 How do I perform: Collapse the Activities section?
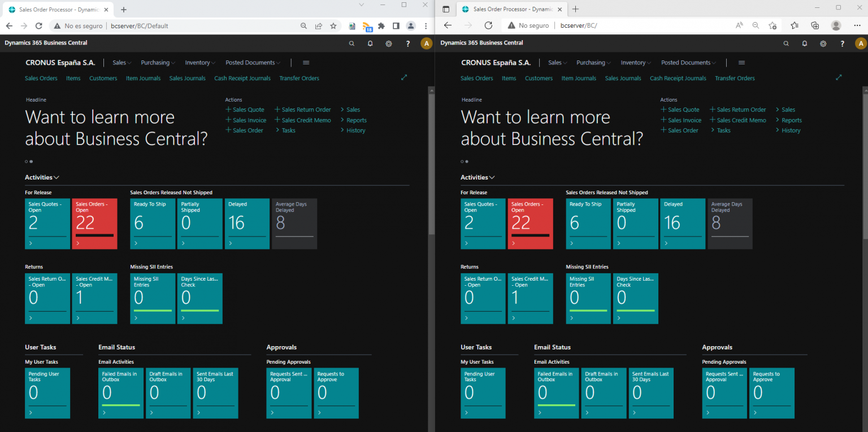57,177
